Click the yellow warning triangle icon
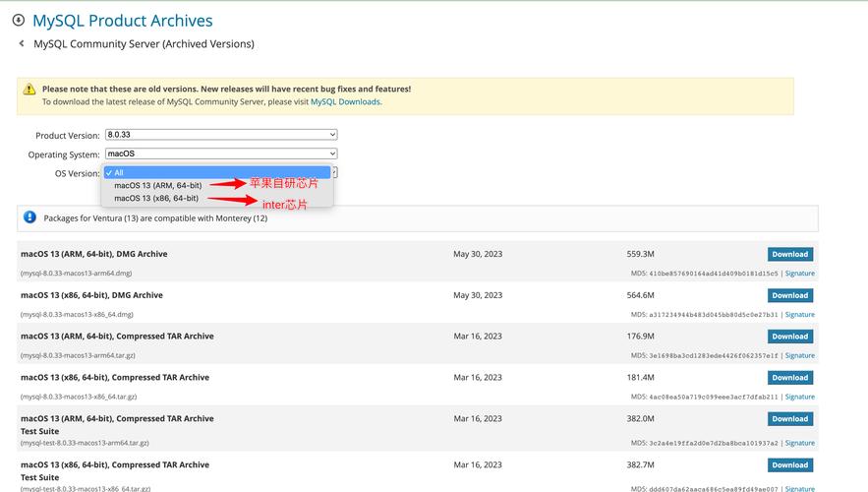868x492 pixels. [x=29, y=90]
